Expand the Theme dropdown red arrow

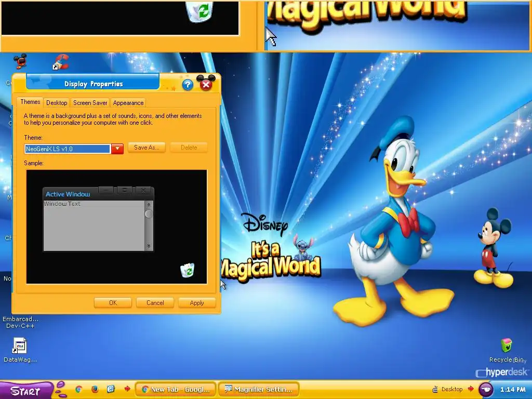pos(117,149)
